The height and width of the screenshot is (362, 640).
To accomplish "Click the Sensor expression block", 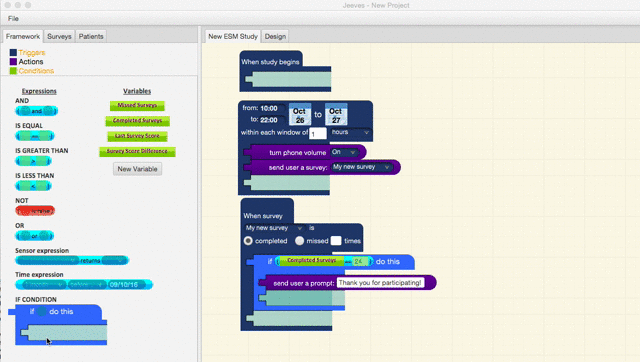I will pyautogui.click(x=72, y=260).
